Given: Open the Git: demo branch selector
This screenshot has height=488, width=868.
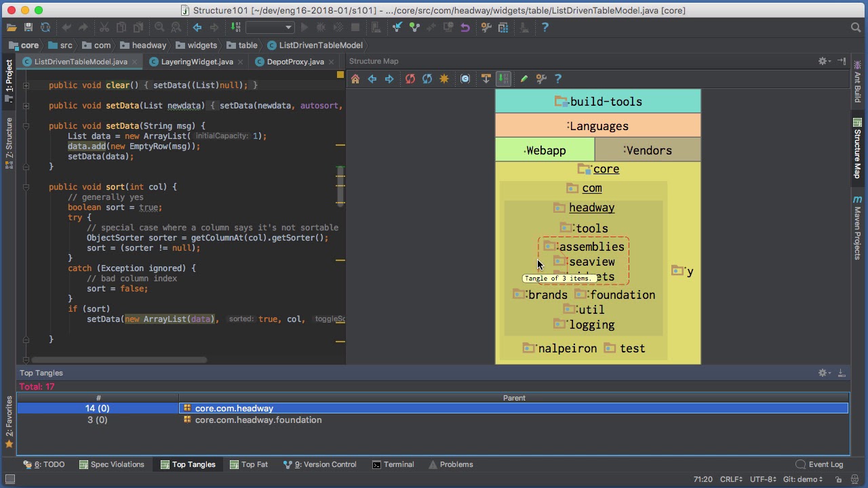Looking at the screenshot, I should tap(803, 479).
